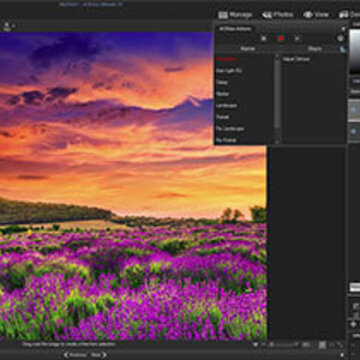Click the blue icon beside Steps header

point(342,49)
